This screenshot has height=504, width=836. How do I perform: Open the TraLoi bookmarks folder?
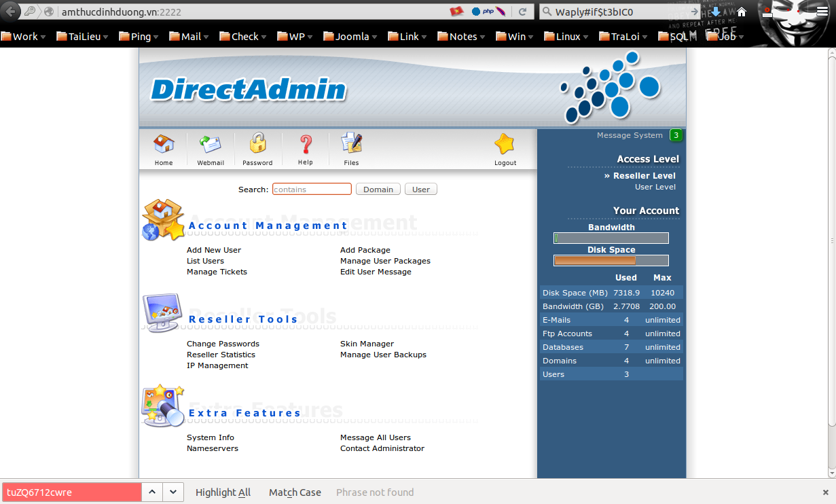623,37
